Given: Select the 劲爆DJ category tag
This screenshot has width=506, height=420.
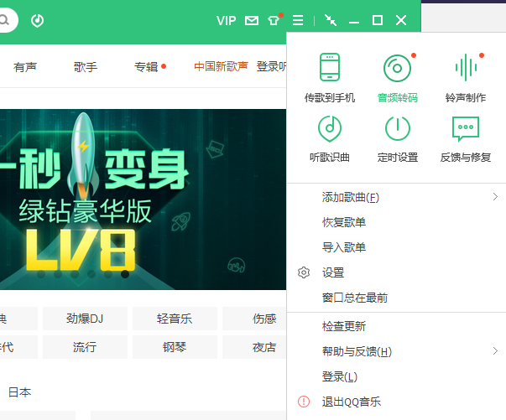Looking at the screenshot, I should click(85, 319).
